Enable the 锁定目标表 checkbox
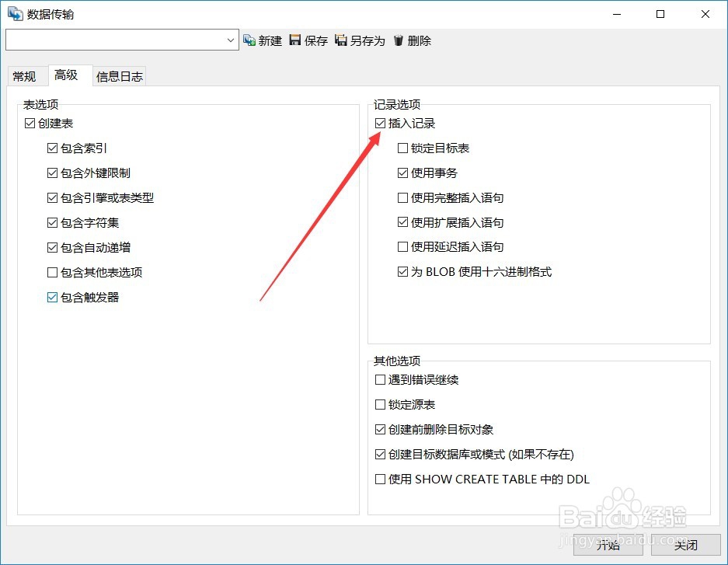 tap(402, 148)
